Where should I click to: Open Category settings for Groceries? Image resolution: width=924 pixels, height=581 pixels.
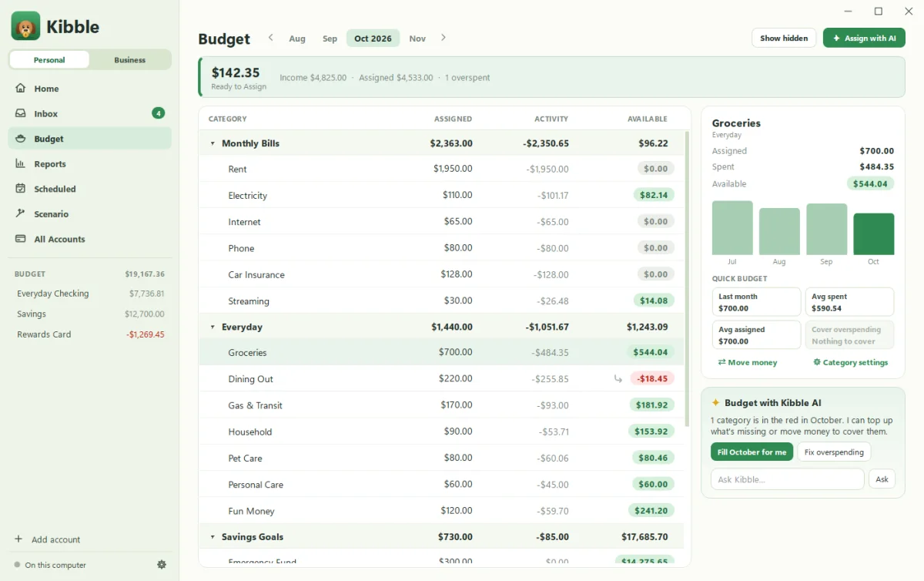(x=850, y=362)
